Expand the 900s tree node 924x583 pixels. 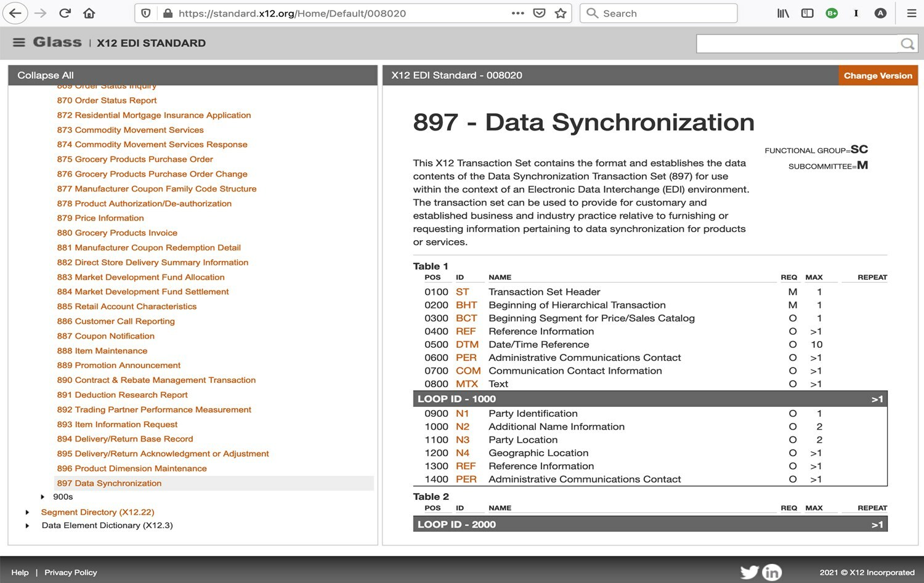click(43, 497)
